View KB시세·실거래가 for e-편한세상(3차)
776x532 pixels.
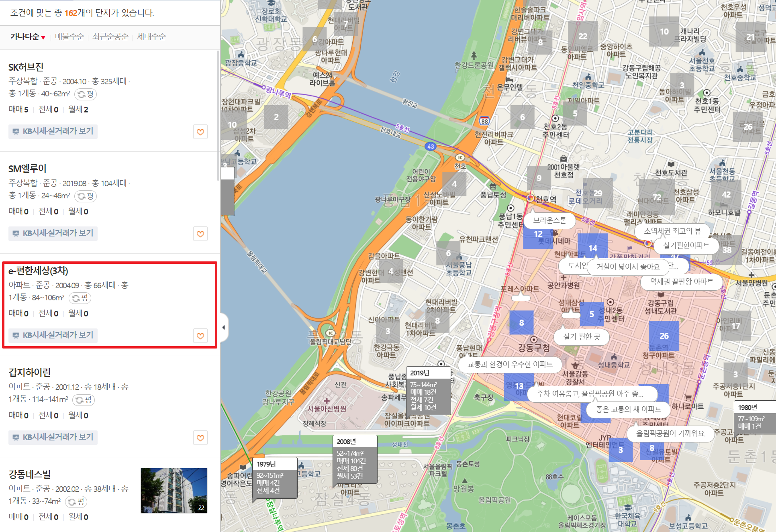(x=53, y=335)
